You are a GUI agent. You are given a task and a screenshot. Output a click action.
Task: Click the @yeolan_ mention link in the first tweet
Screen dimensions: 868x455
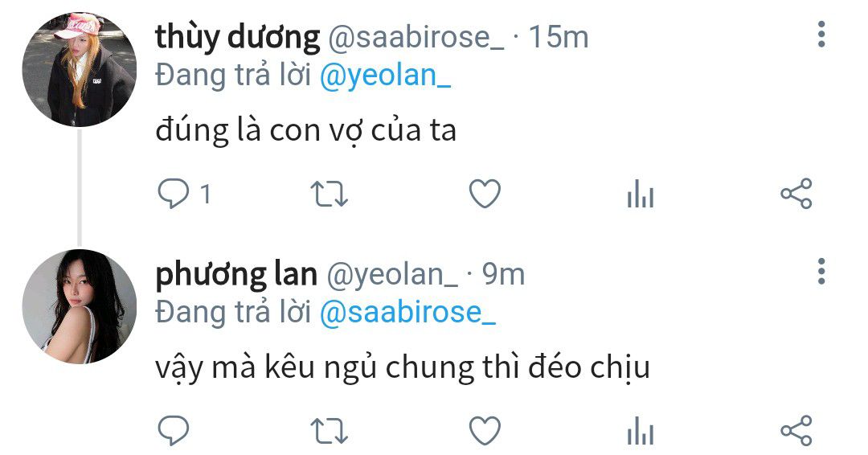385,76
